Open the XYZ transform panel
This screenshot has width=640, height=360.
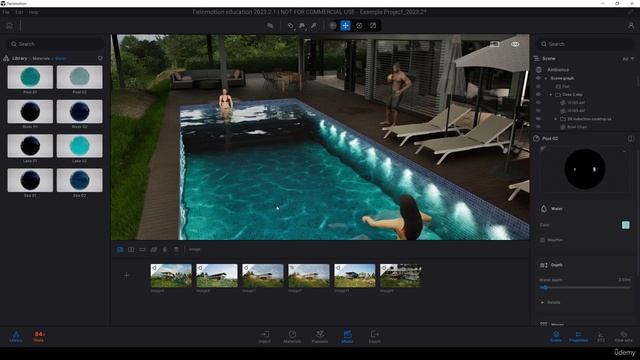click(x=601, y=337)
